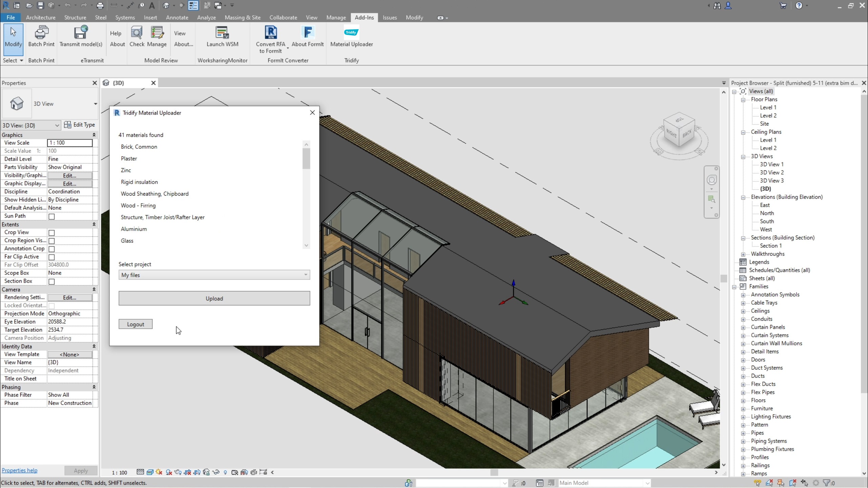Toggle the Crop View checkbox
The width and height of the screenshot is (868, 488).
51,232
